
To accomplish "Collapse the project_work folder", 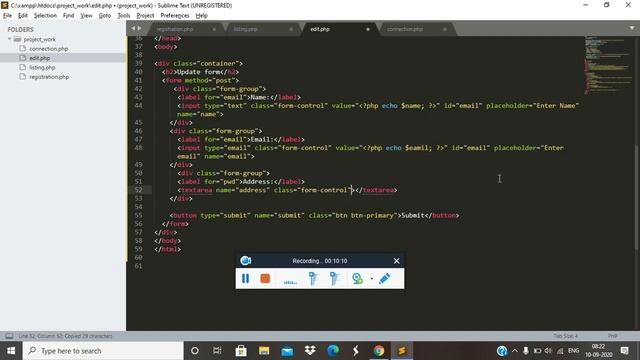I will click(x=9, y=39).
